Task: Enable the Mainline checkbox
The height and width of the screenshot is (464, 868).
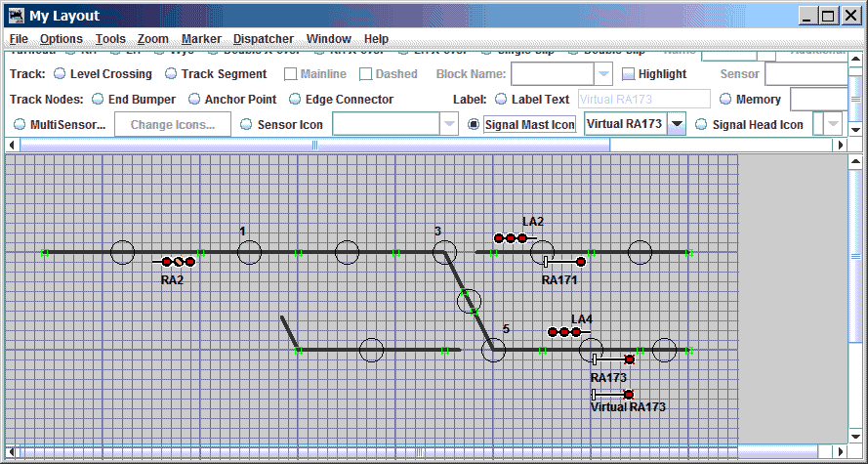Action: tap(291, 74)
